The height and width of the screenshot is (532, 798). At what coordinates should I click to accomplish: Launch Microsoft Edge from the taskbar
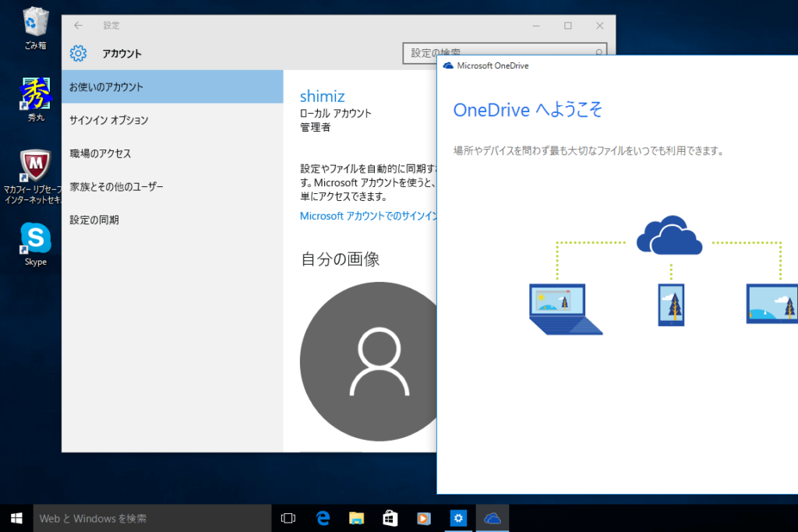pyautogui.click(x=323, y=518)
